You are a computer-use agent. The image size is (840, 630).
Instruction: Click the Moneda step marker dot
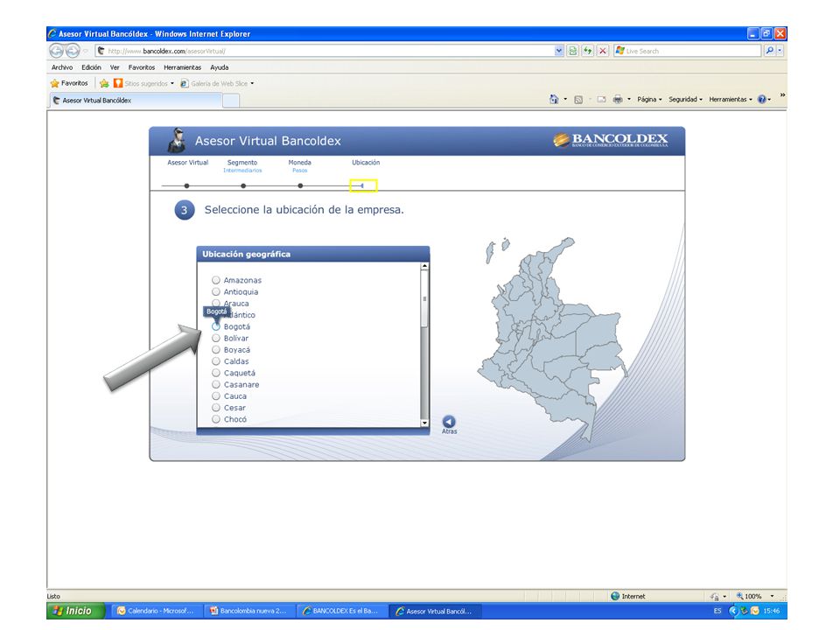click(x=300, y=185)
